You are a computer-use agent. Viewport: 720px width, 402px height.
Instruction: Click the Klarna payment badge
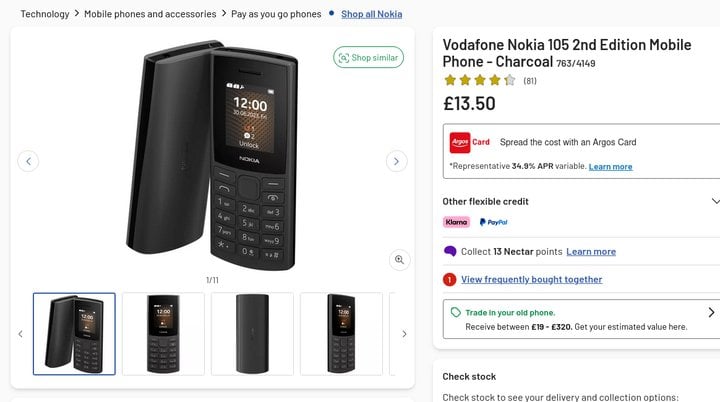coord(456,222)
